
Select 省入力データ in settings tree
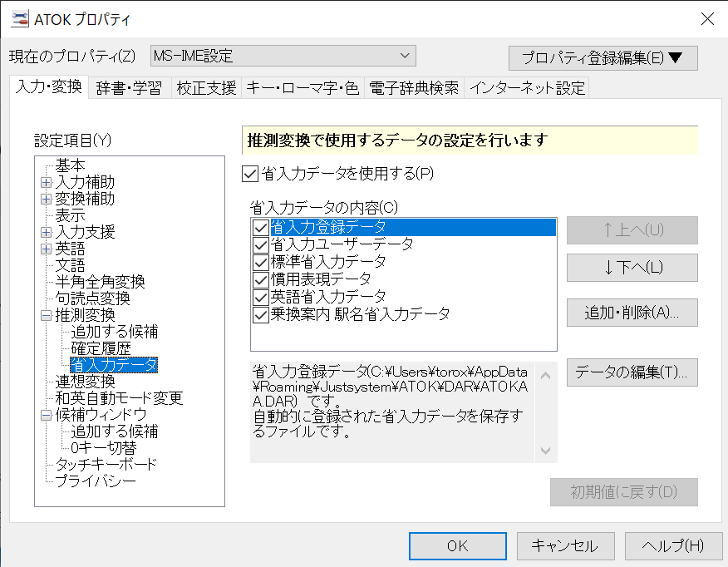(x=114, y=365)
